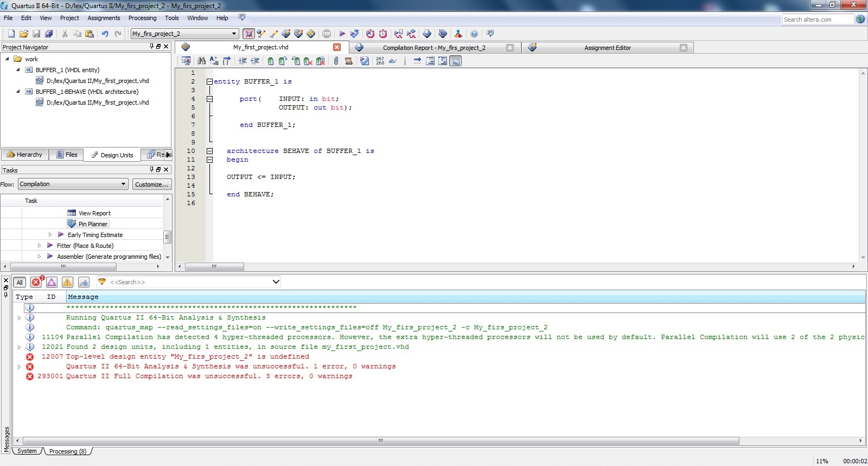This screenshot has width=868, height=466.
Task: Expand the Found 2 design units message
Action: tap(19, 347)
